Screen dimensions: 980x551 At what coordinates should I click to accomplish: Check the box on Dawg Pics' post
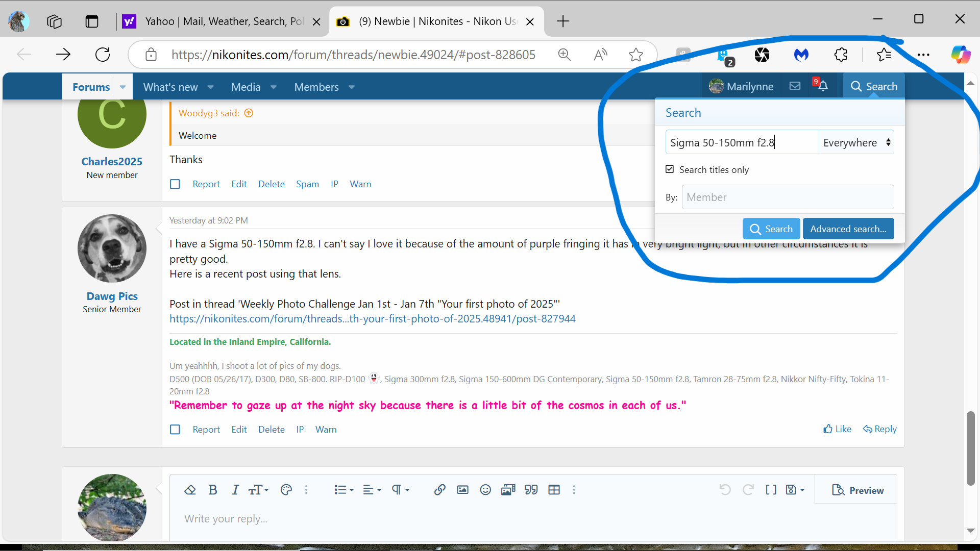175,430
